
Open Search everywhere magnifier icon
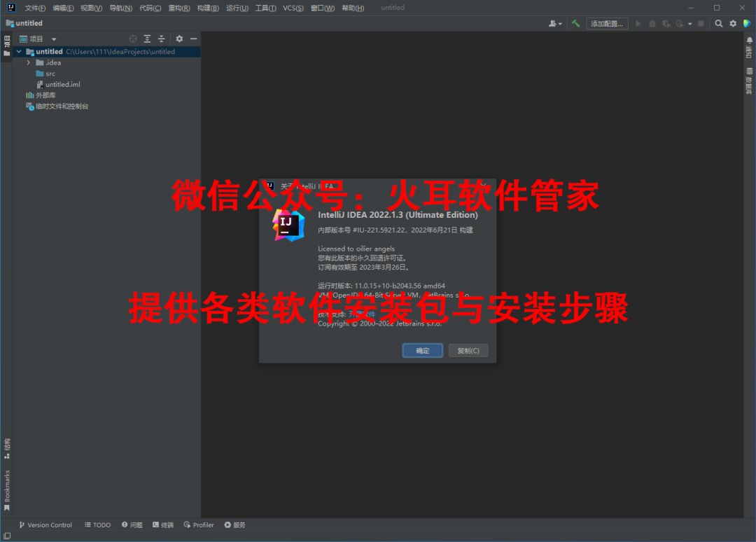719,23
